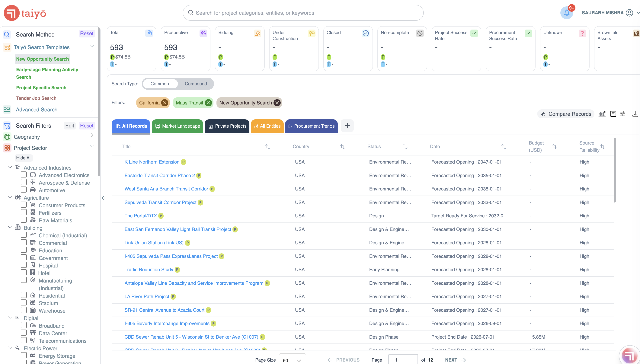Open the Sepulveda Transit Corridor Project link
The height and width of the screenshot is (364, 640).
click(160, 202)
